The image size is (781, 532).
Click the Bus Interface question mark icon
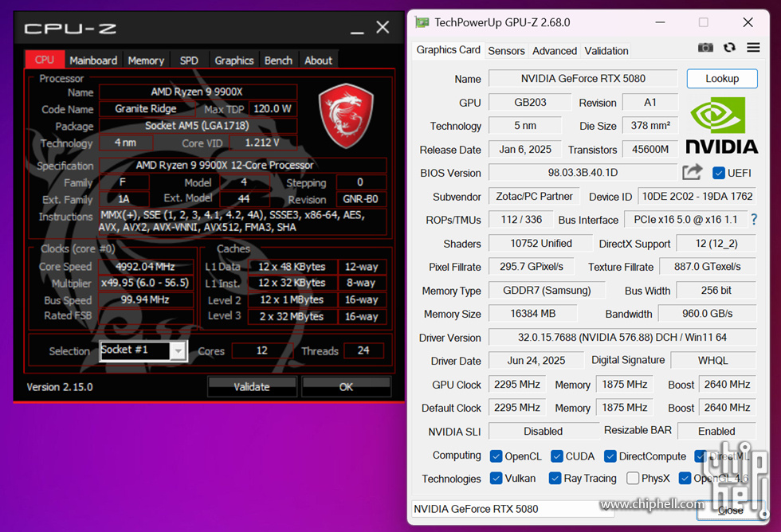[x=754, y=219]
